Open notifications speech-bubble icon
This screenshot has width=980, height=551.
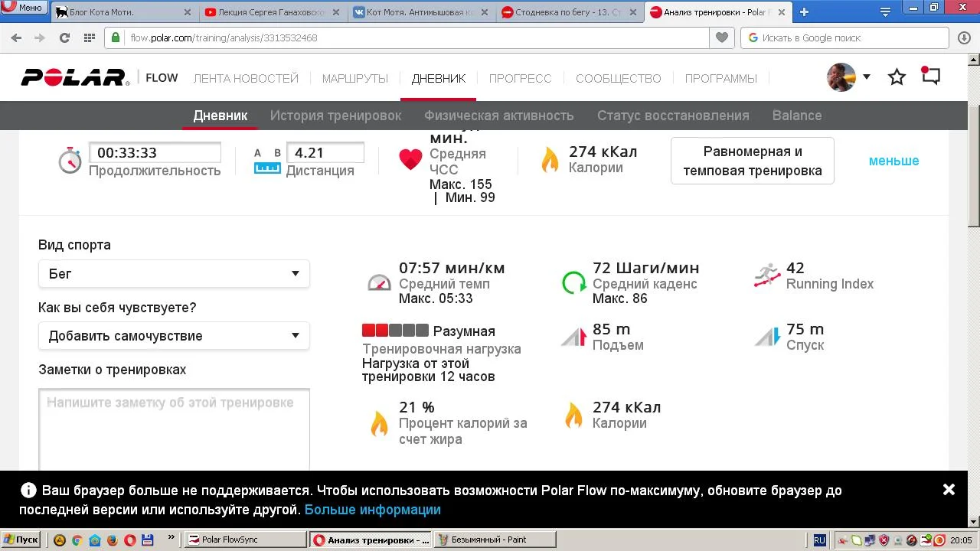(x=930, y=76)
